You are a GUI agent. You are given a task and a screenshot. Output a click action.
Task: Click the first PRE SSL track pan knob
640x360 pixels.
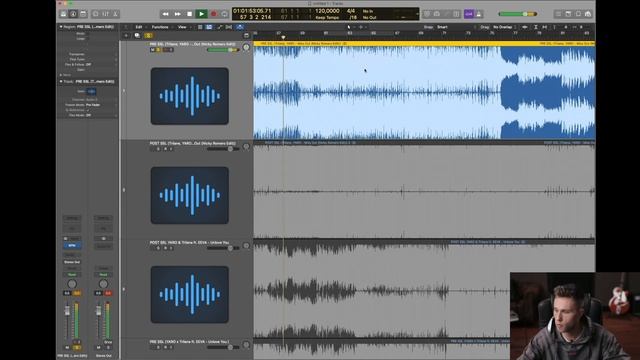click(x=246, y=47)
